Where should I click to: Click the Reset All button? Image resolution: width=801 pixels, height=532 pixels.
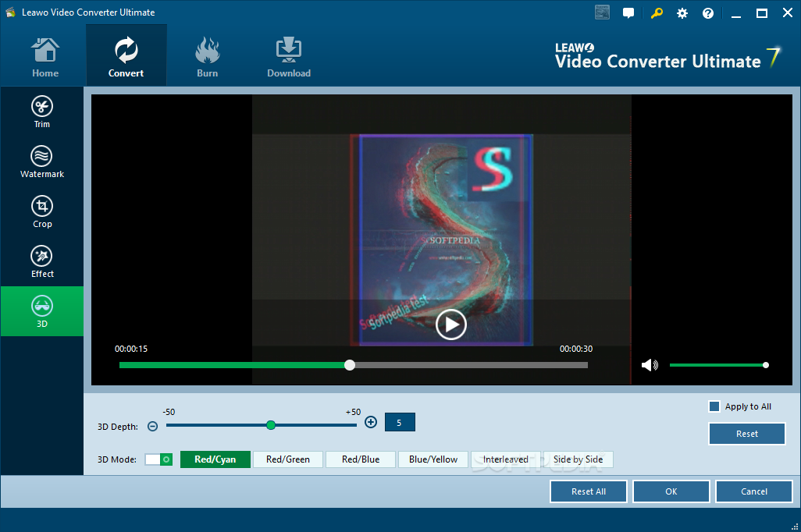(589, 491)
